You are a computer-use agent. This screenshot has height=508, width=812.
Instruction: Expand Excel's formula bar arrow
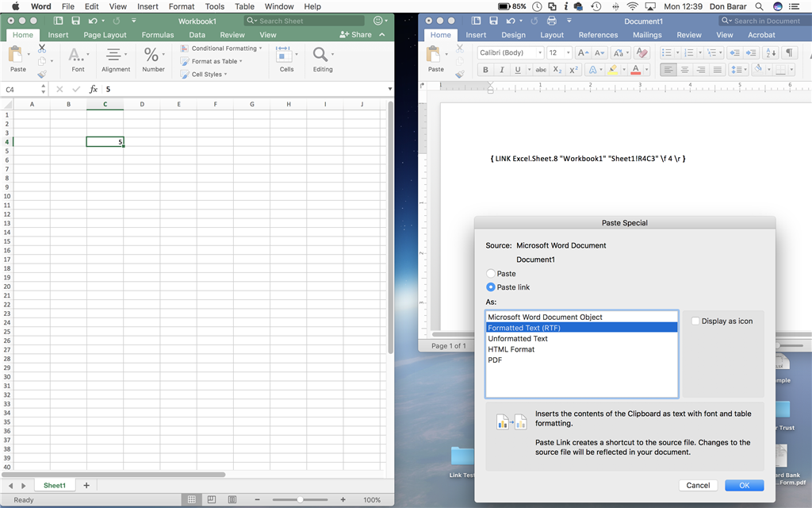coord(389,89)
